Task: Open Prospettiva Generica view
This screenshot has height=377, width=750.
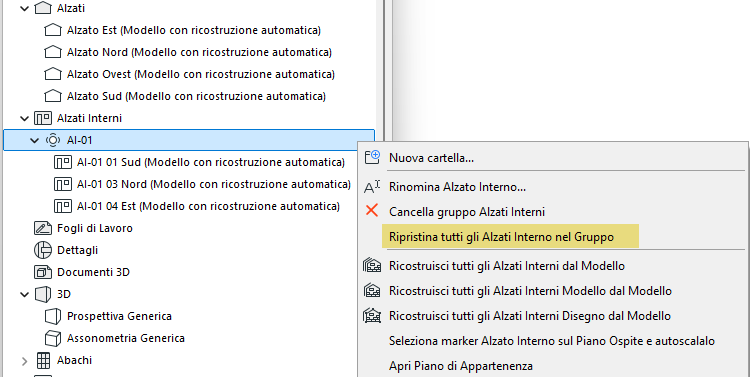Action: pos(120,316)
